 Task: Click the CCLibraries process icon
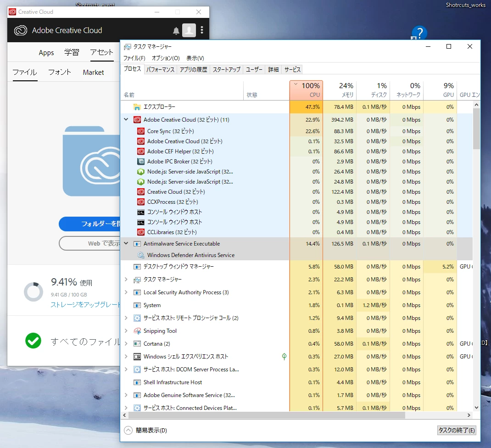pyautogui.click(x=141, y=232)
